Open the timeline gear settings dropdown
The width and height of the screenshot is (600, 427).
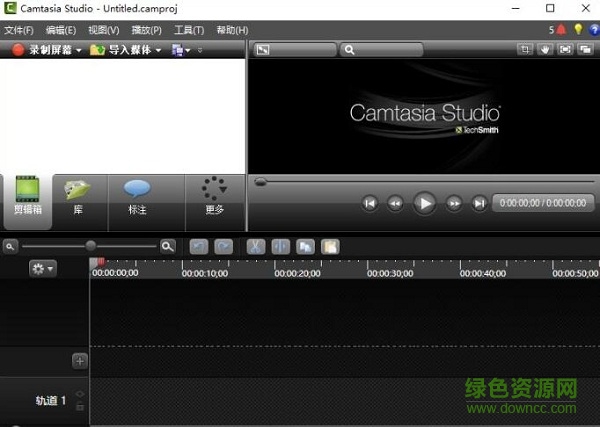click(x=43, y=269)
